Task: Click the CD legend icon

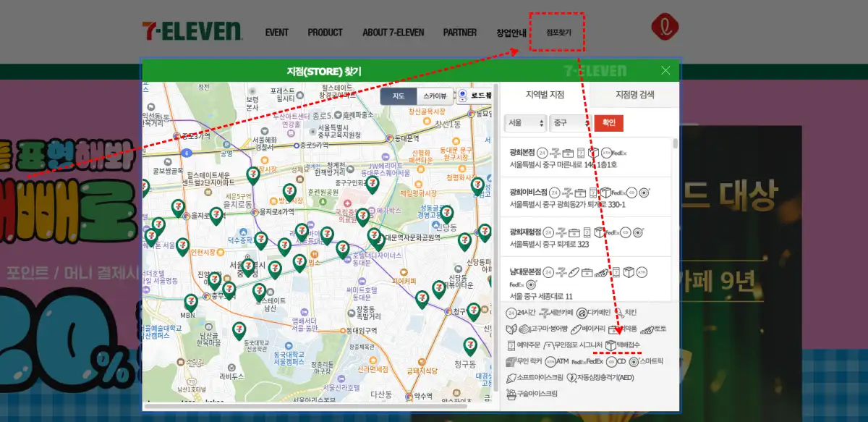Action: point(611,362)
